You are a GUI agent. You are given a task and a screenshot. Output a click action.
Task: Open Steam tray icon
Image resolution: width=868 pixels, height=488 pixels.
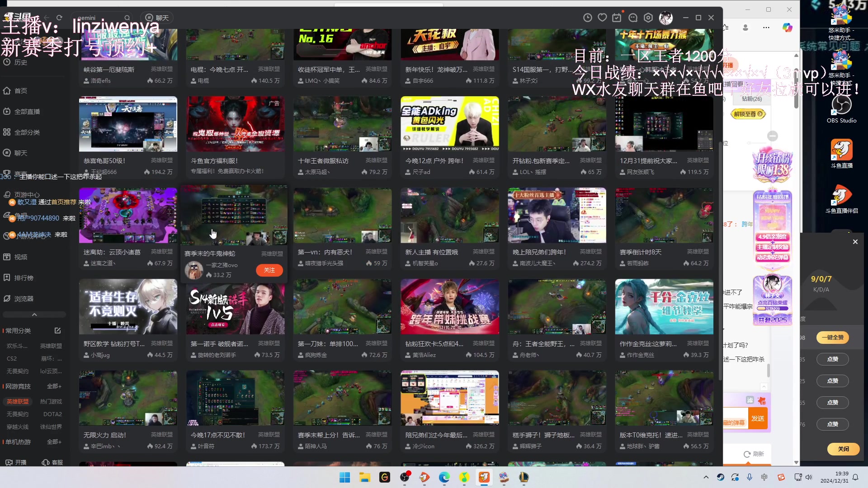coord(720,477)
